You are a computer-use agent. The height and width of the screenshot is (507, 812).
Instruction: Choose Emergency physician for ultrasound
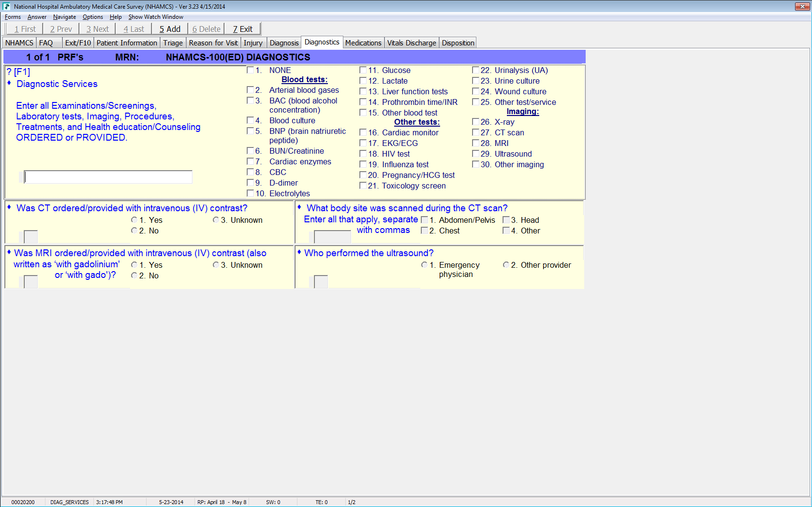click(425, 265)
